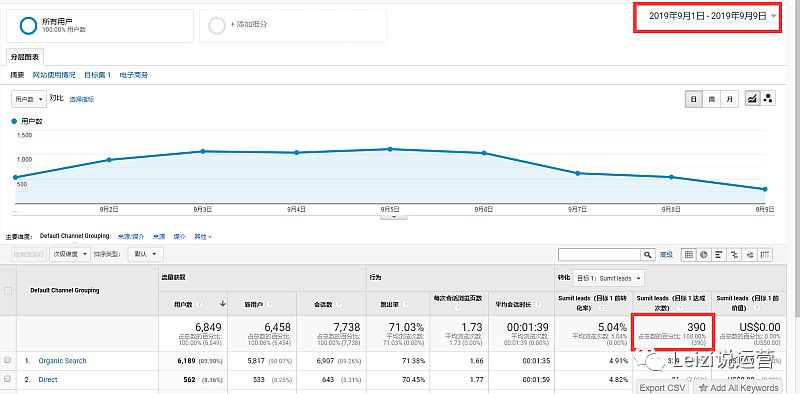
Task: Select Default Channel Grouping primary dimension
Action: (x=74, y=236)
